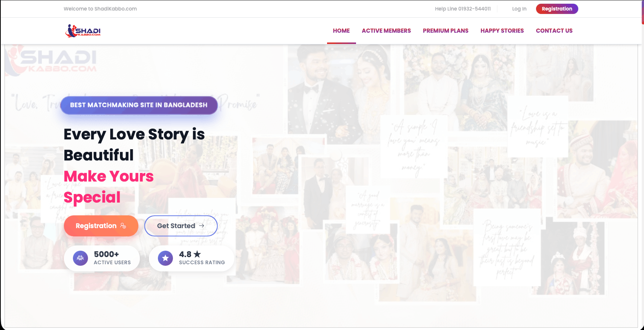Click the orange Registration hero button

101,226
